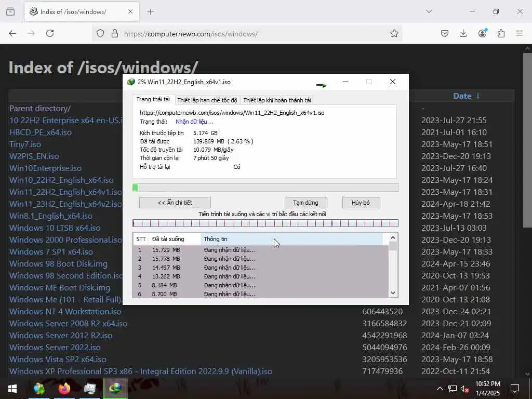532x399 pixels.
Task: Open Firefox account icon
Action: pos(482,33)
